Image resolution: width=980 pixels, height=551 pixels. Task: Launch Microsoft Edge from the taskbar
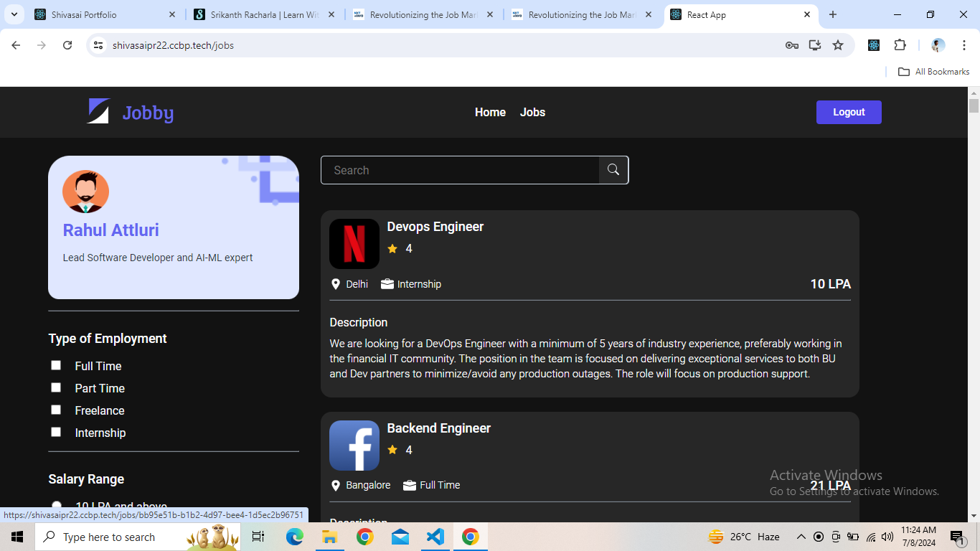(295, 537)
